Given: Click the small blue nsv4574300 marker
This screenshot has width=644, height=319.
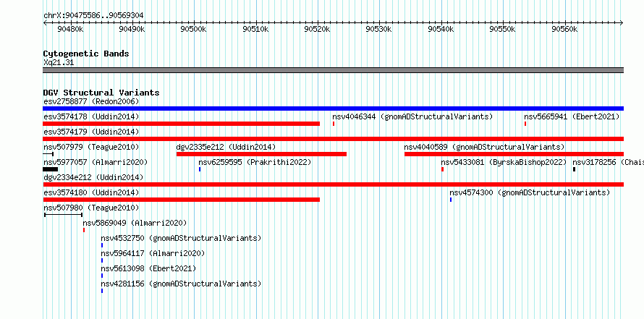Looking at the screenshot, I should click(x=451, y=200).
